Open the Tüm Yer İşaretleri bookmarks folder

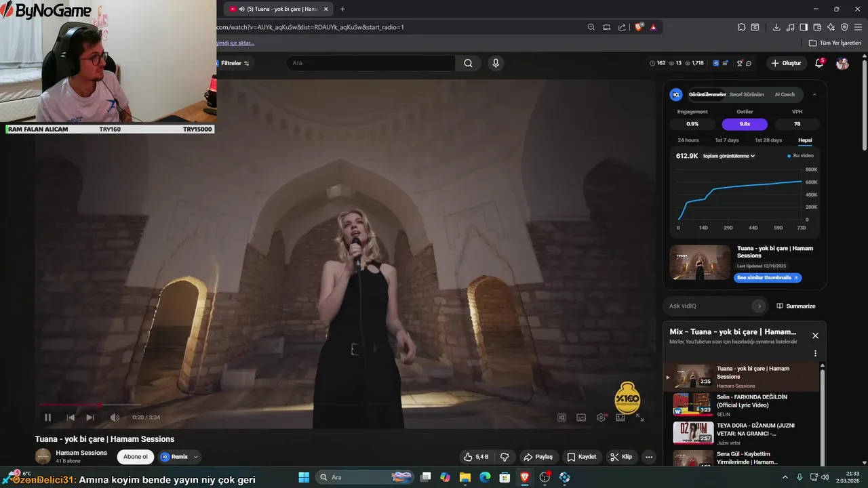coord(835,43)
